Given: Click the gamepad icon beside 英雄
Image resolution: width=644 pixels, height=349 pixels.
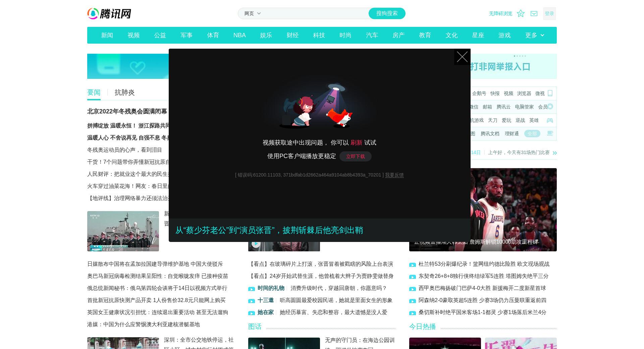Looking at the screenshot, I should click(x=550, y=120).
